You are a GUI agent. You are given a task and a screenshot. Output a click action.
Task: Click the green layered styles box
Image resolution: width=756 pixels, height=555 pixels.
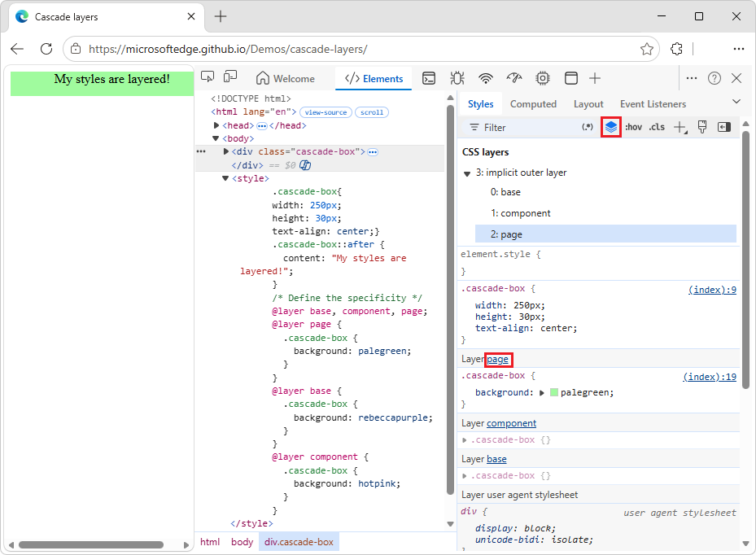pos(103,84)
